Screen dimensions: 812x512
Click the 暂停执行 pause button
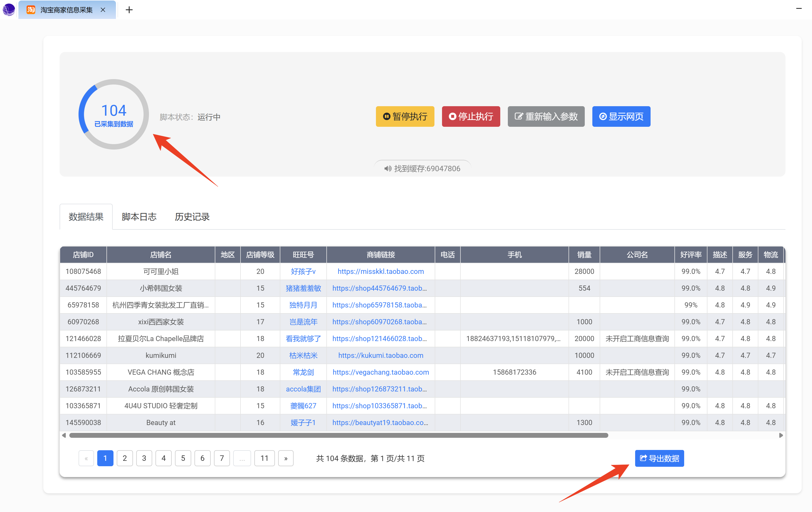tap(405, 117)
